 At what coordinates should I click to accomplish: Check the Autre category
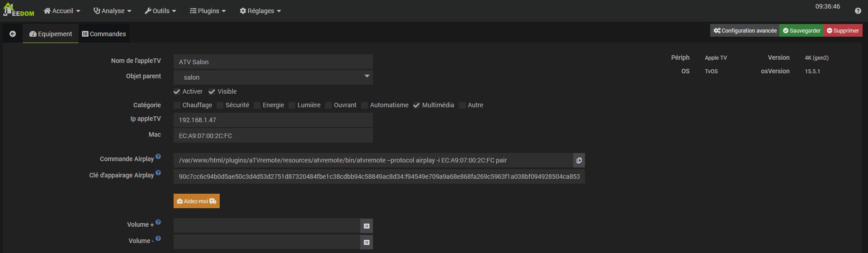(462, 105)
